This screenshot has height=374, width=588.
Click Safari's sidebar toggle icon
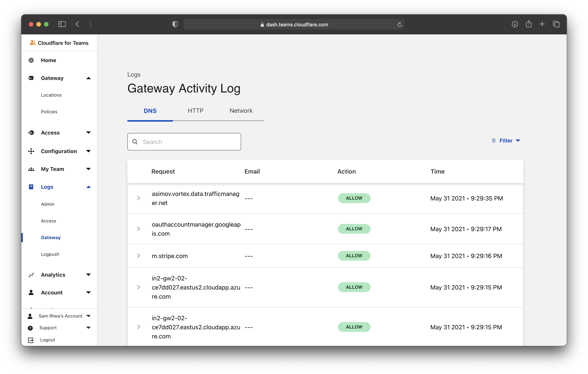click(62, 24)
